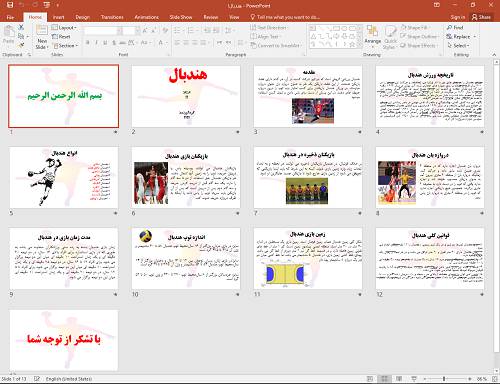Open the Arrange menu

[x=373, y=36]
